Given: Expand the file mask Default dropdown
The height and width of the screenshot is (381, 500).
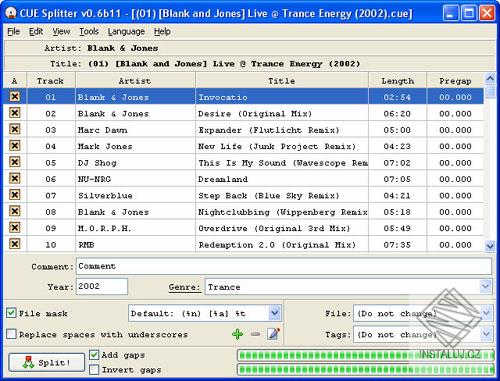Looking at the screenshot, I should tap(274, 313).
